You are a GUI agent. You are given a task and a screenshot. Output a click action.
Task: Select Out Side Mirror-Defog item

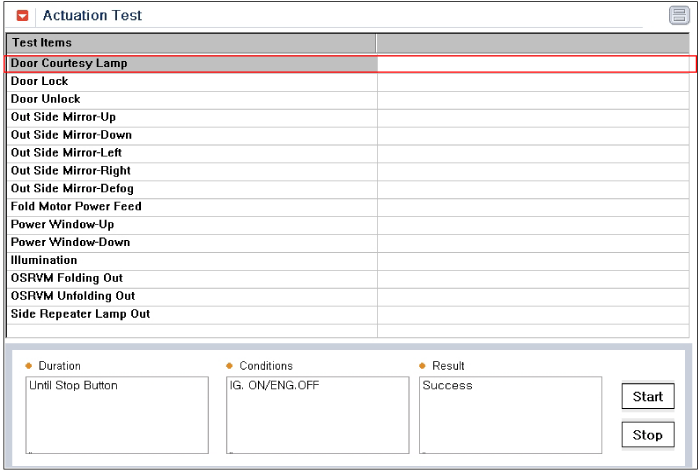click(x=348, y=189)
